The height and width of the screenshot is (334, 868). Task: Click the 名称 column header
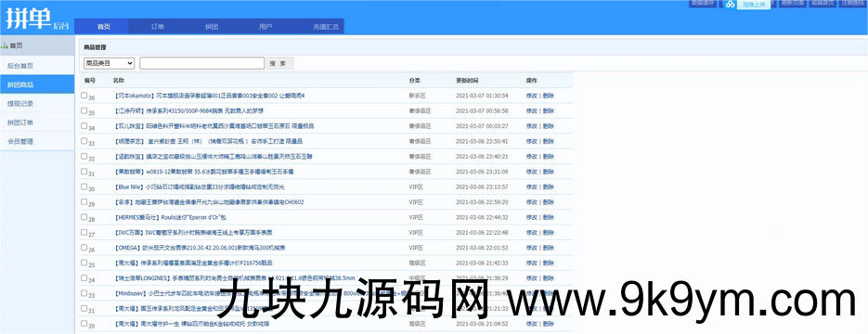click(x=119, y=80)
